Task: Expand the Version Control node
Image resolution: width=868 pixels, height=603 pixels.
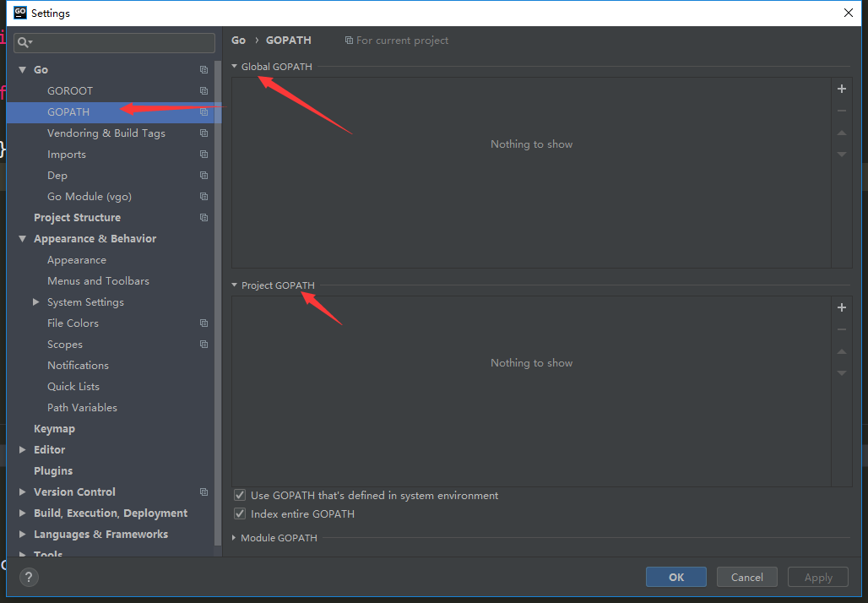Action: [x=22, y=492]
